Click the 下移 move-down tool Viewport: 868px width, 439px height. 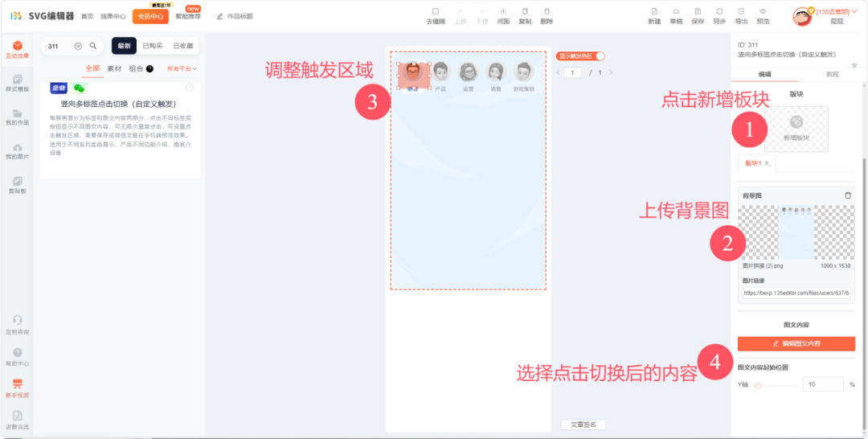coord(481,16)
